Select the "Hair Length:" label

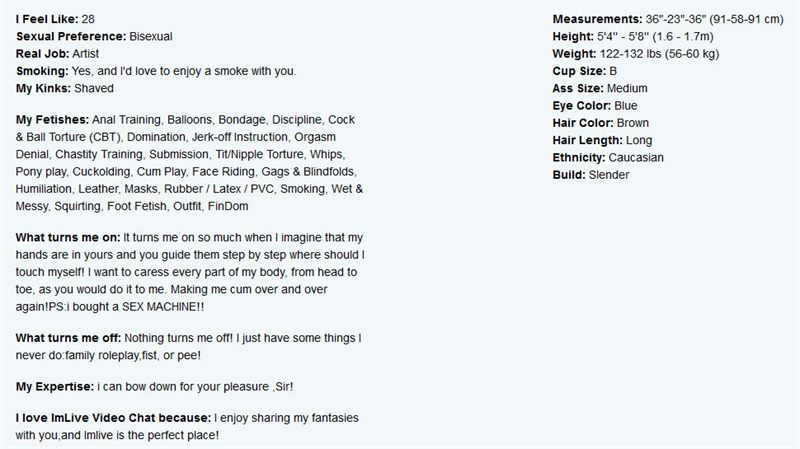[587, 141]
